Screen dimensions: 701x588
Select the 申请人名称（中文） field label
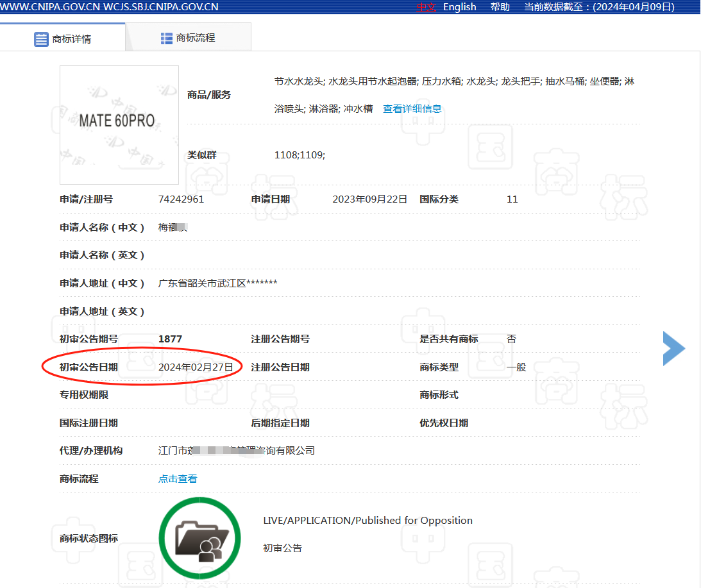pyautogui.click(x=102, y=228)
